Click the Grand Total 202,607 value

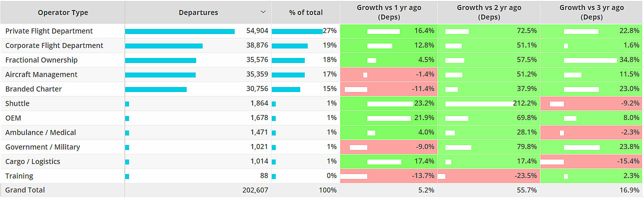click(254, 190)
